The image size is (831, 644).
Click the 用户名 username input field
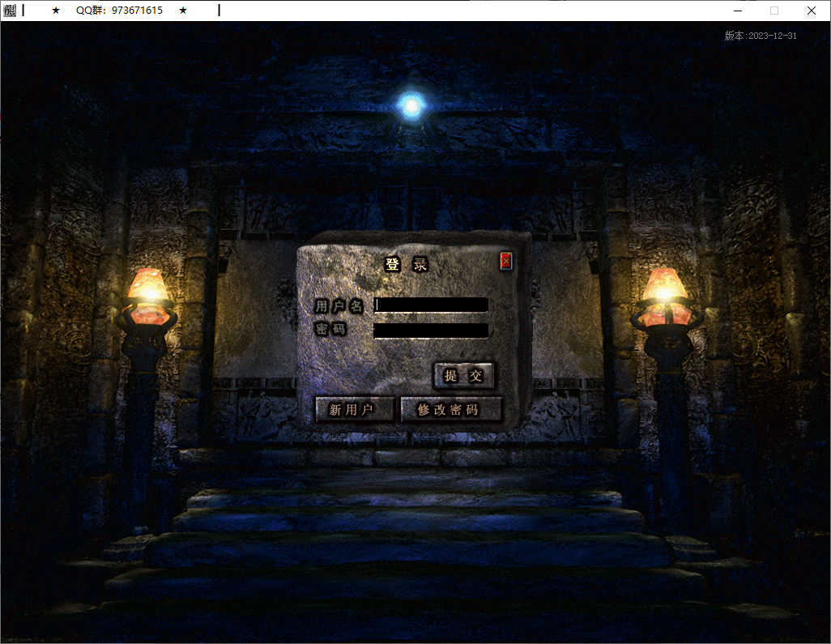(431, 305)
